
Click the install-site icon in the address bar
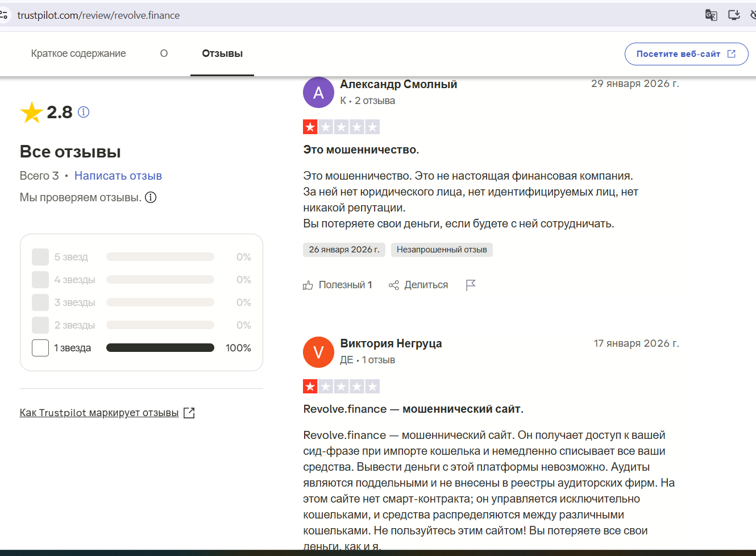pos(734,15)
